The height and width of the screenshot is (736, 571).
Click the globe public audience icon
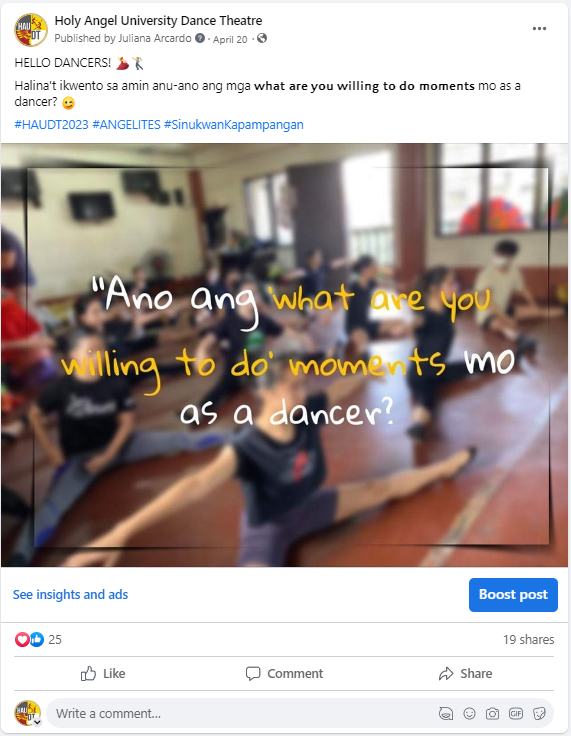pyautogui.click(x=262, y=38)
